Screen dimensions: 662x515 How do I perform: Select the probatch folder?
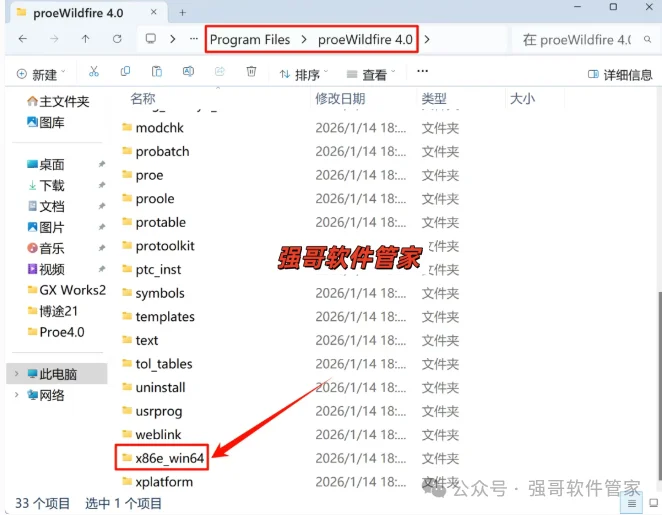[x=156, y=151]
